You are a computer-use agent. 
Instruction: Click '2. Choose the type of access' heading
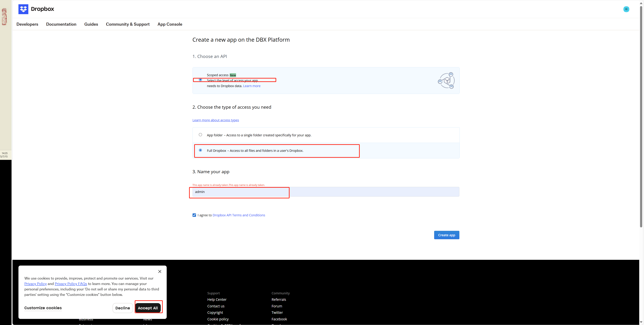pyautogui.click(x=232, y=107)
